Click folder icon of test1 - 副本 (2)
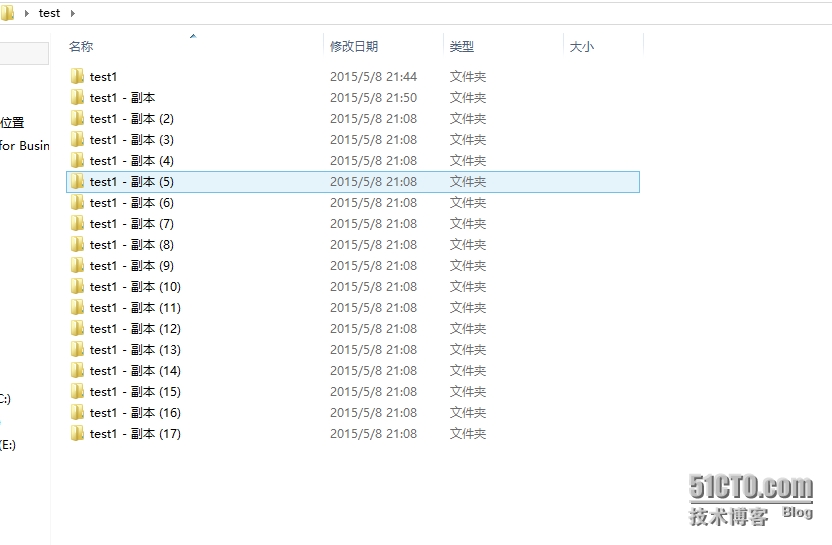This screenshot has height=545, width=832. pos(77,118)
